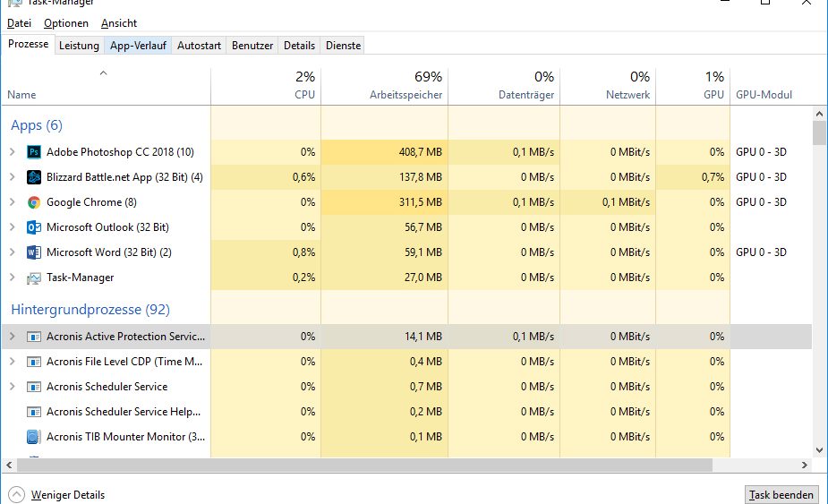This screenshot has width=828, height=504.
Task: Click the Google Chrome icon
Action: coord(34,202)
